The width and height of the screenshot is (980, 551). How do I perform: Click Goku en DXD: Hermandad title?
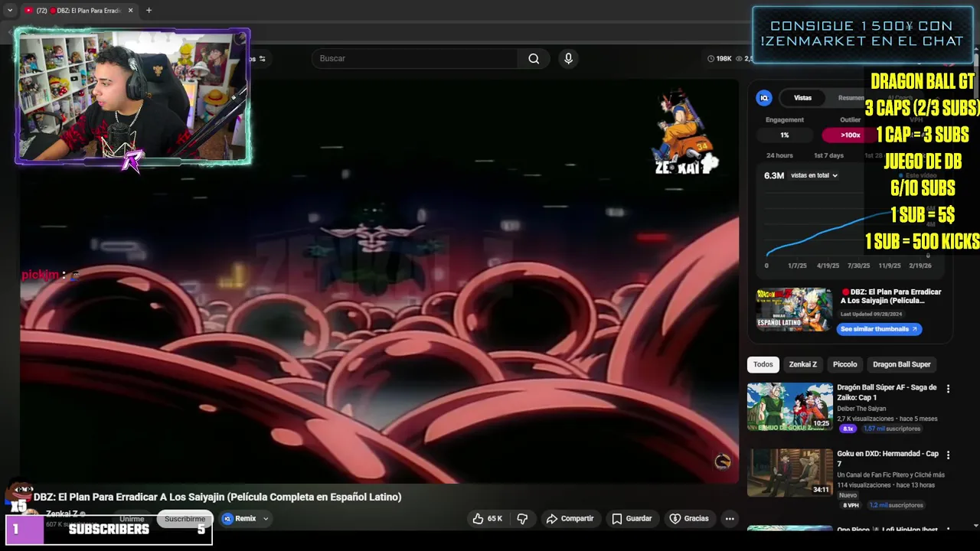(887, 458)
